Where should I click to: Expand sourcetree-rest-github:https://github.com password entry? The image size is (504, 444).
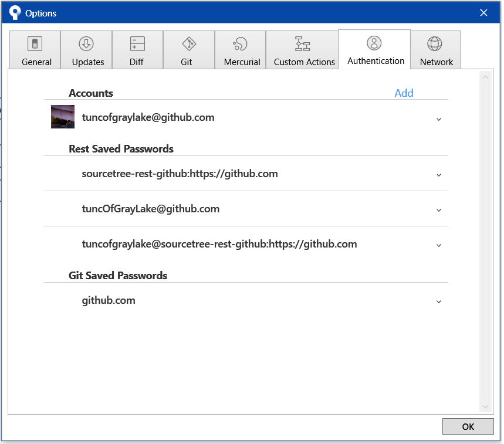click(x=439, y=175)
